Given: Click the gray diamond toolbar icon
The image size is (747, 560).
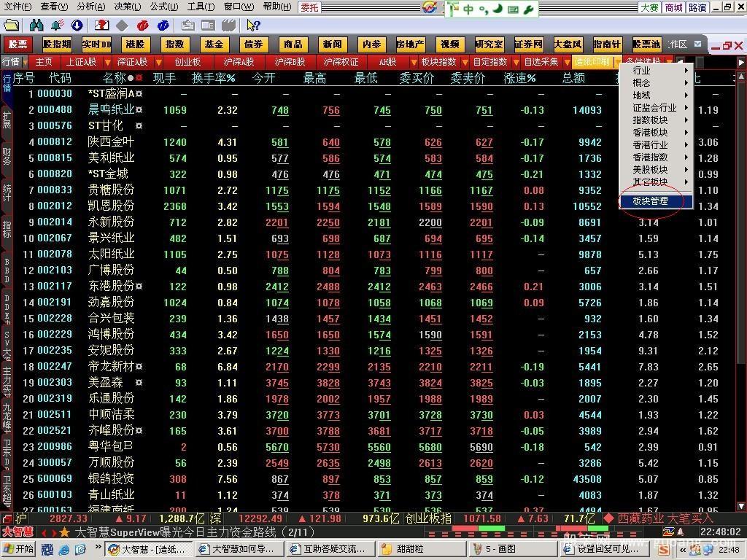Looking at the screenshot, I should click(x=122, y=26).
